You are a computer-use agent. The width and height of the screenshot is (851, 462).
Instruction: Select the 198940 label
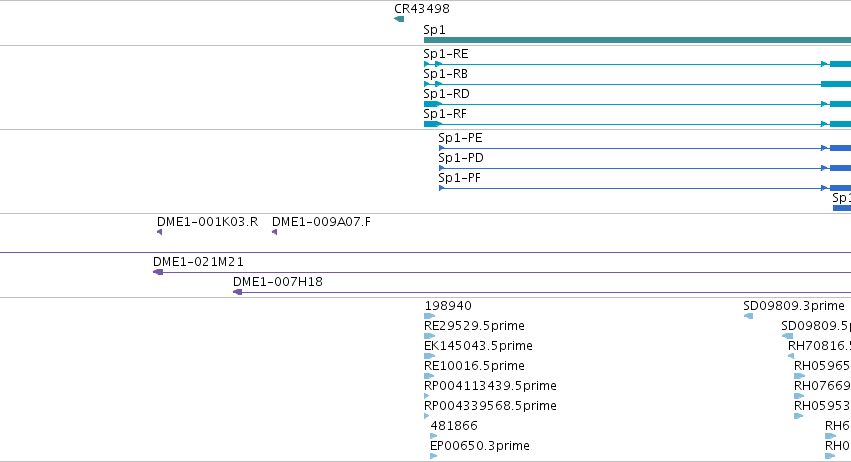click(448, 306)
